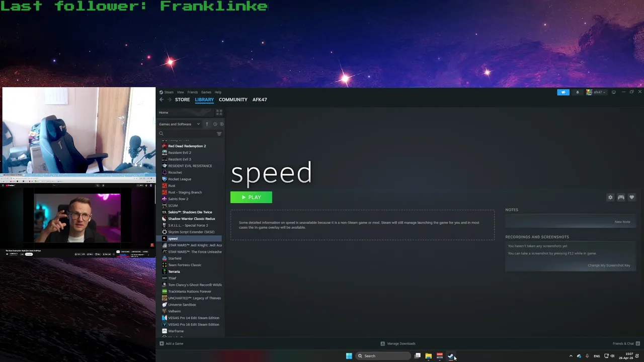Viewport: 644px width, 362px height.
Task: Expand the Games and Software dropdown
Action: click(x=180, y=124)
